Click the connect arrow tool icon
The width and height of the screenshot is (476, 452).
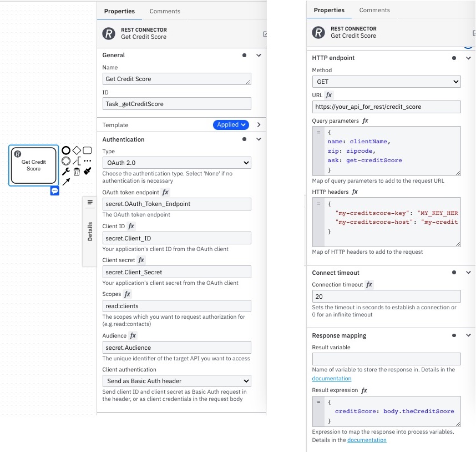point(66,182)
